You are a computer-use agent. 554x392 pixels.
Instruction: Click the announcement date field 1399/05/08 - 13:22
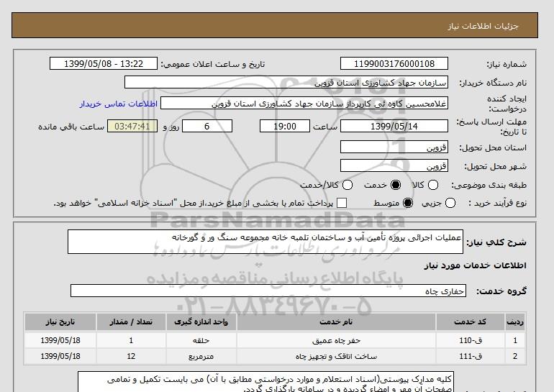104,63
